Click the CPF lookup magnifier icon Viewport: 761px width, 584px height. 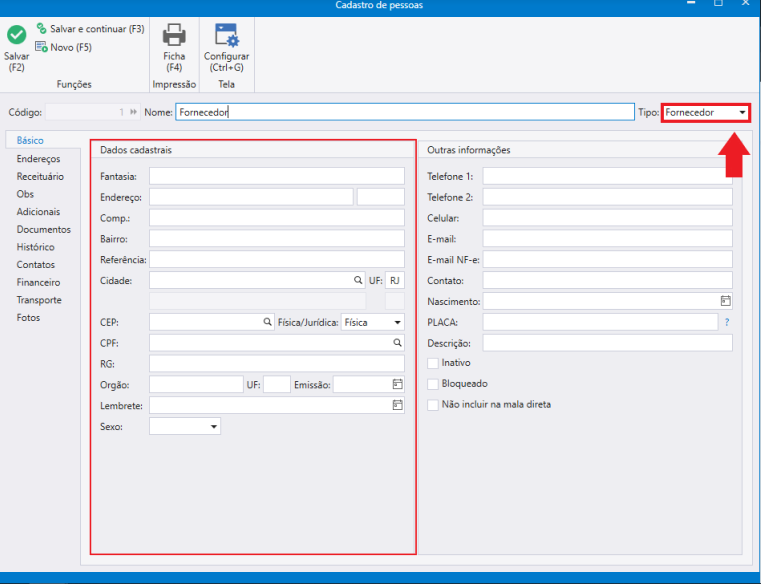pyautogui.click(x=397, y=343)
